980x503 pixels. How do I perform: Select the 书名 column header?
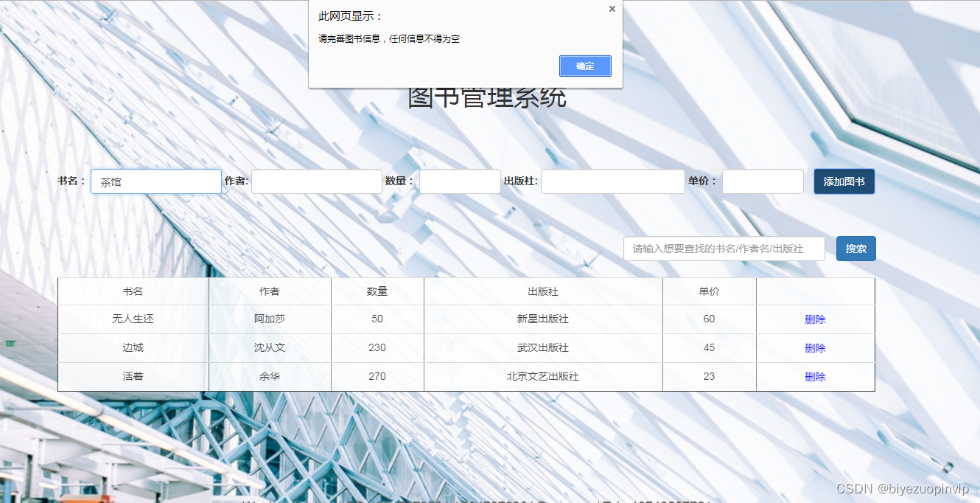[133, 291]
